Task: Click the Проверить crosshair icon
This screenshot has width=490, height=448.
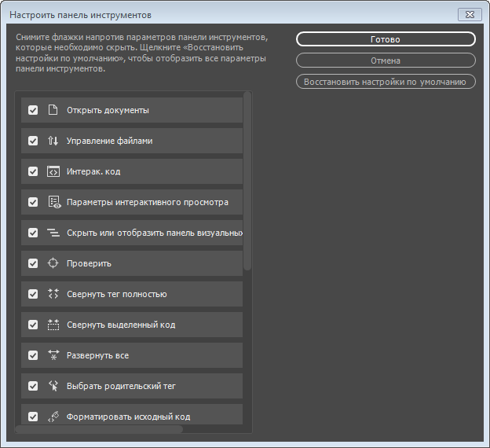Action: (x=53, y=263)
